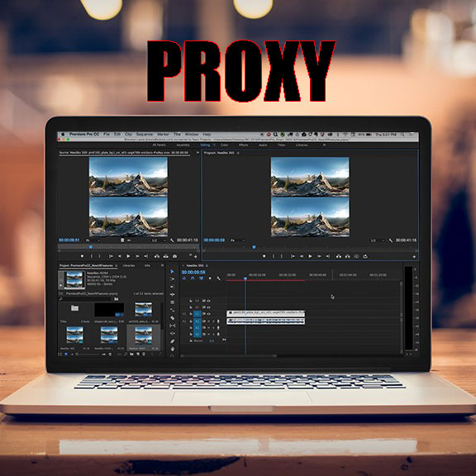Open the Window menu
The width and height of the screenshot is (476, 476).
192,134
